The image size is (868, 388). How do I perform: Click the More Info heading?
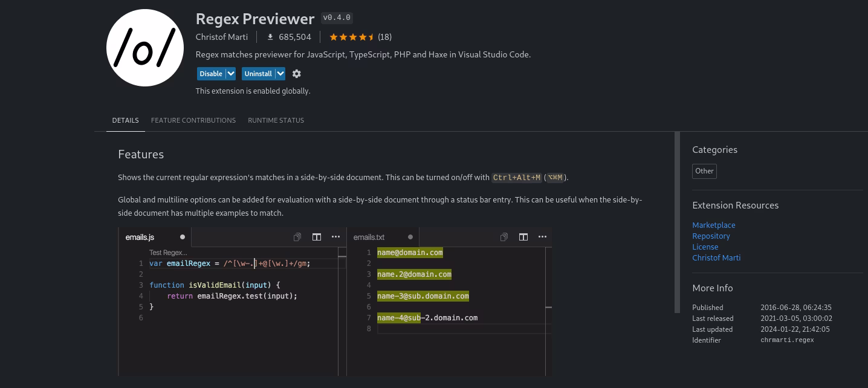(713, 288)
